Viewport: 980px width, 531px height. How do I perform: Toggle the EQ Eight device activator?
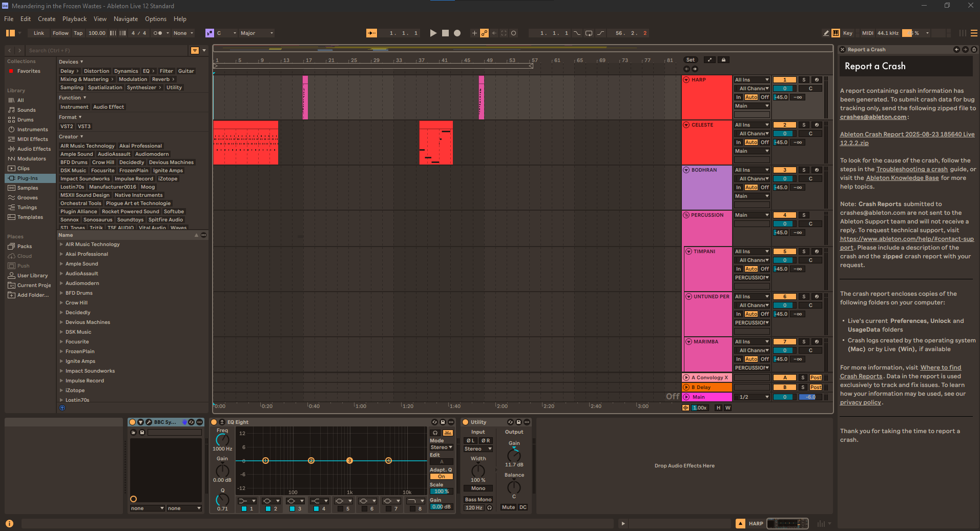click(x=214, y=422)
